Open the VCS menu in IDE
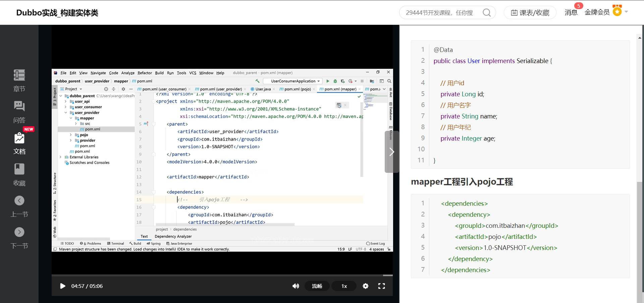 (x=193, y=73)
